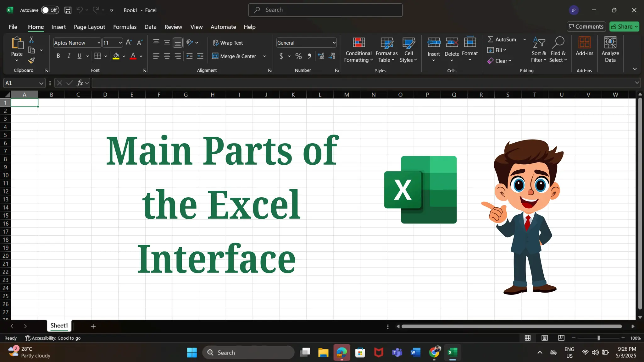Click the Clear button in Editing group

(499, 61)
